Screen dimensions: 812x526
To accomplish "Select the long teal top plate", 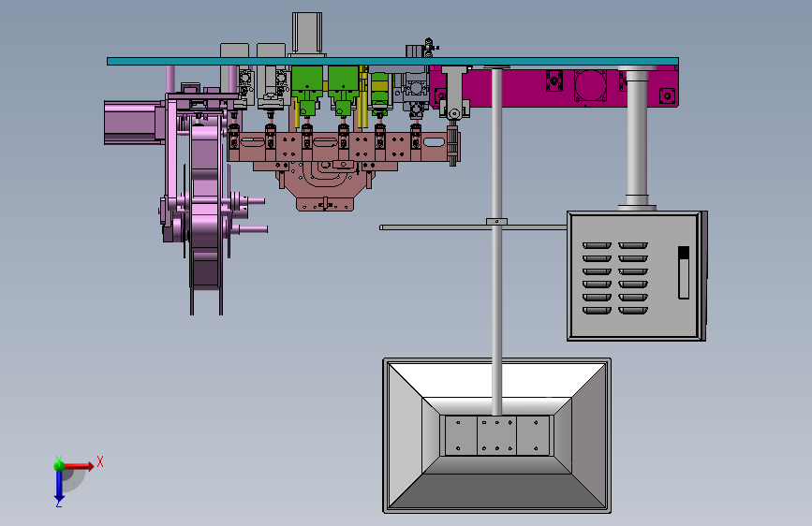I will coord(392,61).
